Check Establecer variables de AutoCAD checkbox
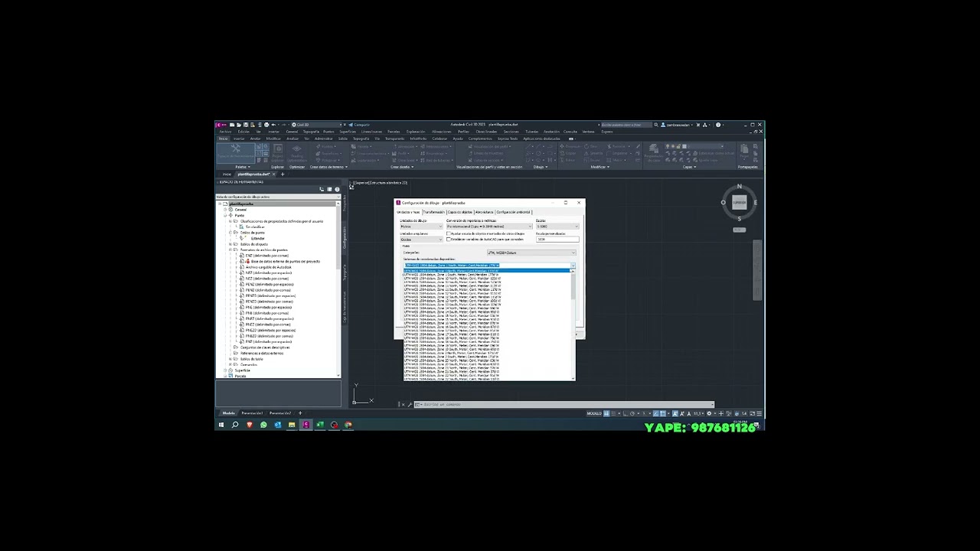This screenshot has height=551, width=980. pyautogui.click(x=449, y=240)
